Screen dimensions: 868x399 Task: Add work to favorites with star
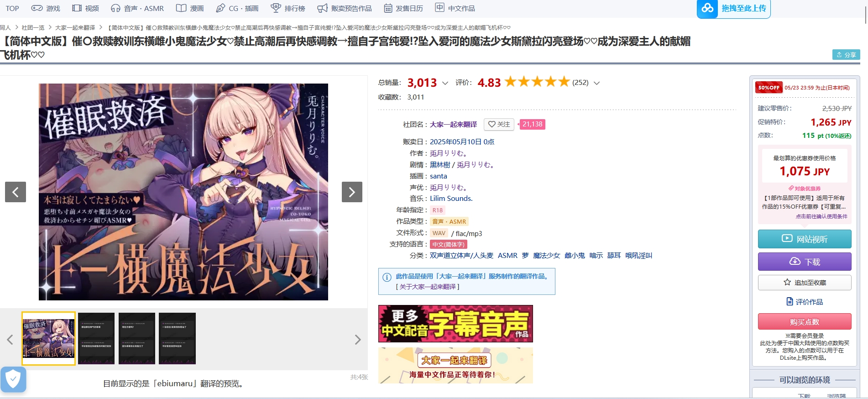tap(805, 283)
